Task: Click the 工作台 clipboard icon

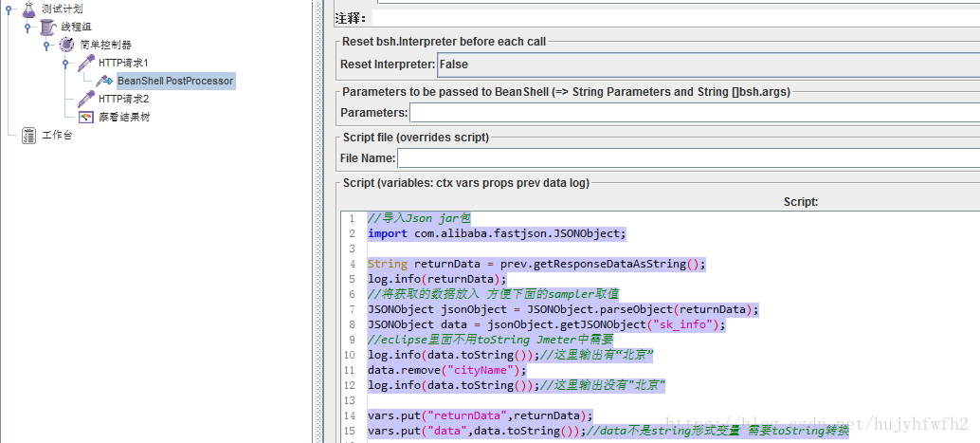Action: [x=28, y=135]
